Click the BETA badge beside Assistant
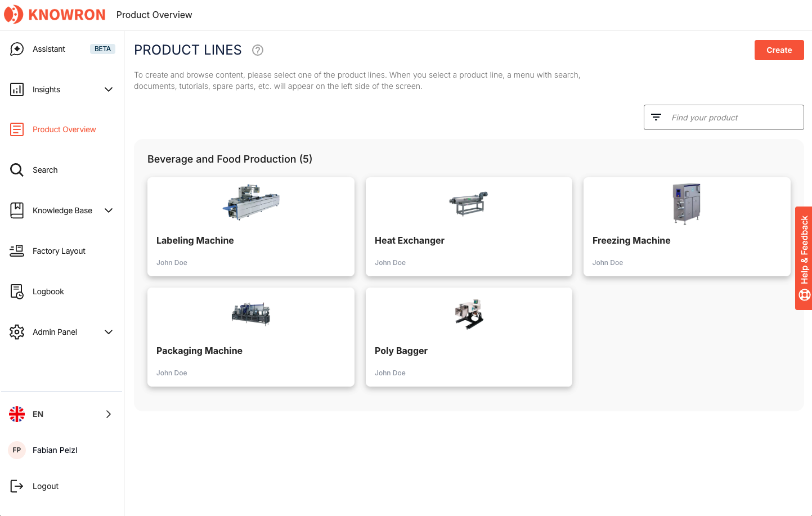812x516 pixels. coord(102,49)
